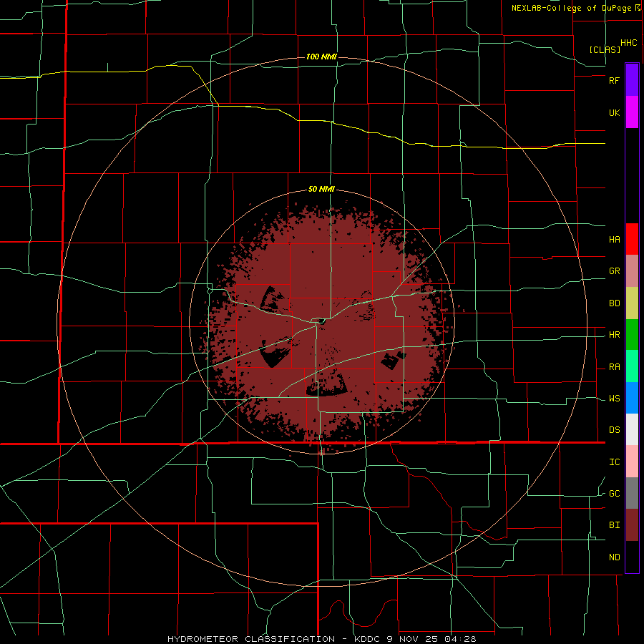Click the HHC product label
This screenshot has height=644, width=644.
[628, 43]
